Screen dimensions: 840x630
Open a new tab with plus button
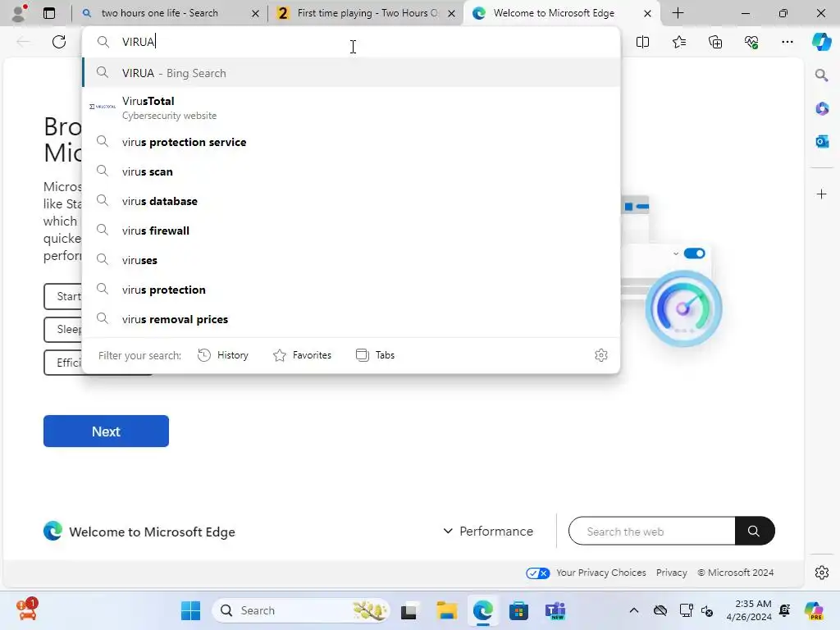click(x=678, y=13)
